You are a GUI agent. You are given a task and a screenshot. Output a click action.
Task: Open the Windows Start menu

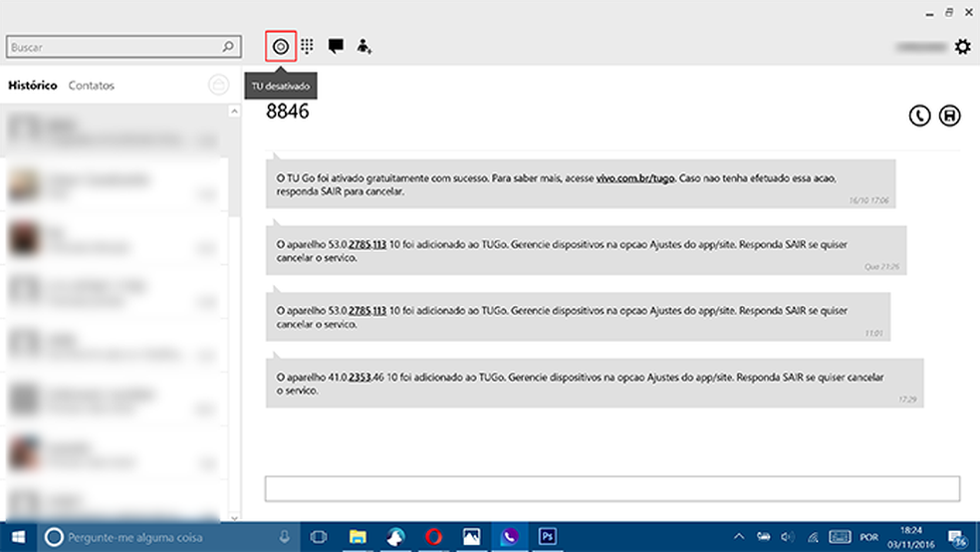(18, 537)
